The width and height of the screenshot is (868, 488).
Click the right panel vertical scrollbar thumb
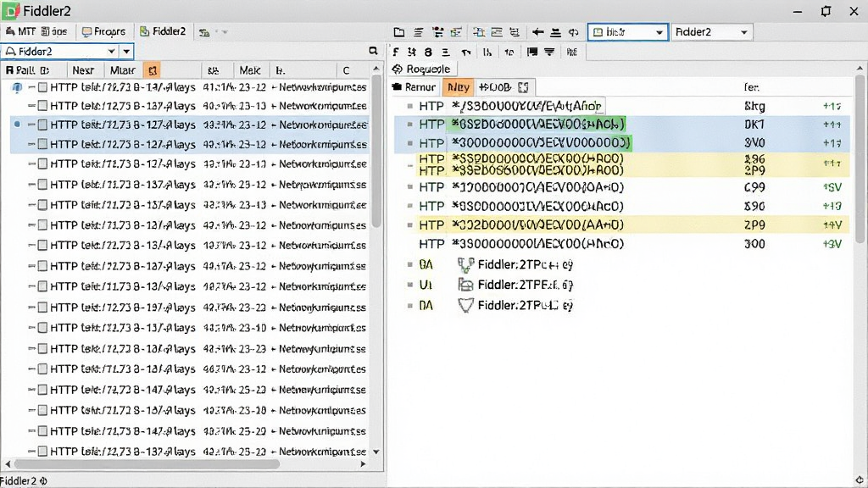click(860, 159)
